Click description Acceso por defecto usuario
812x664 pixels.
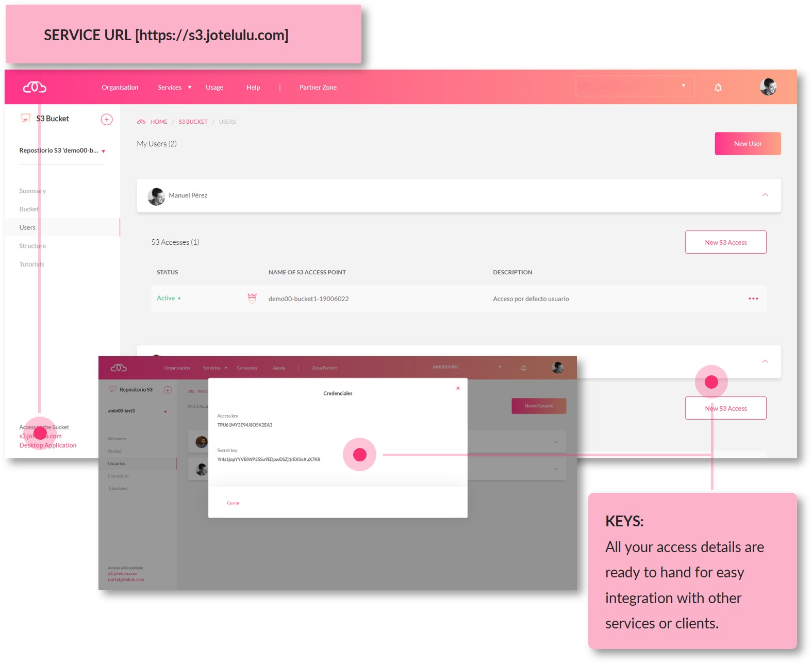(x=531, y=298)
